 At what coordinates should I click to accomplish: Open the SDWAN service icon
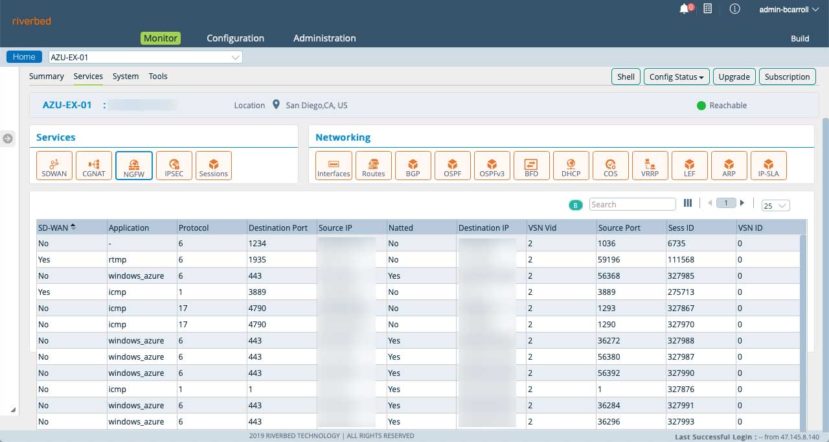pos(54,165)
